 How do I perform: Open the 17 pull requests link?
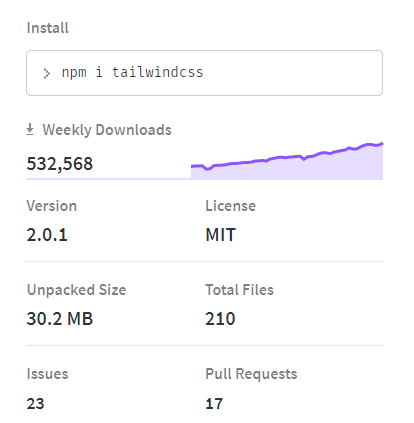[214, 404]
